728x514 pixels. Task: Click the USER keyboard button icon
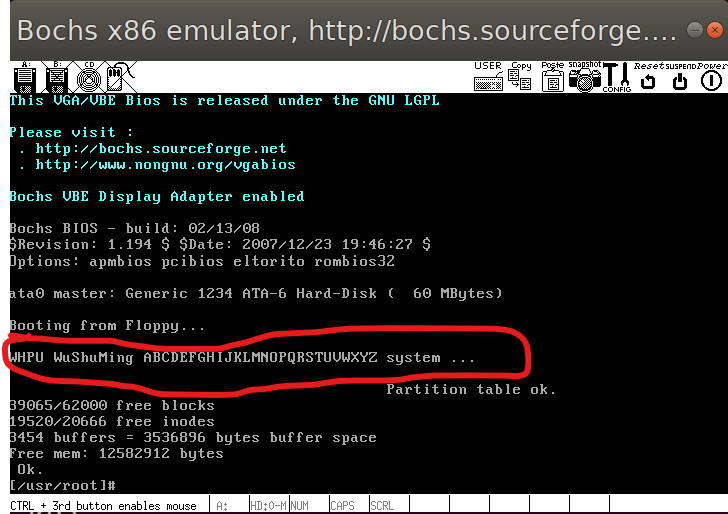[x=488, y=76]
